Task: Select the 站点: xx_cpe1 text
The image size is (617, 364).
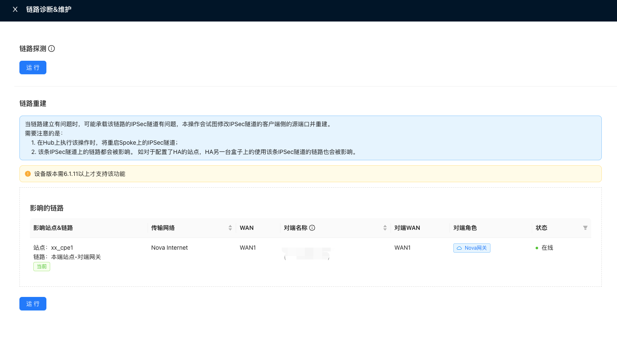Action: tap(53, 248)
